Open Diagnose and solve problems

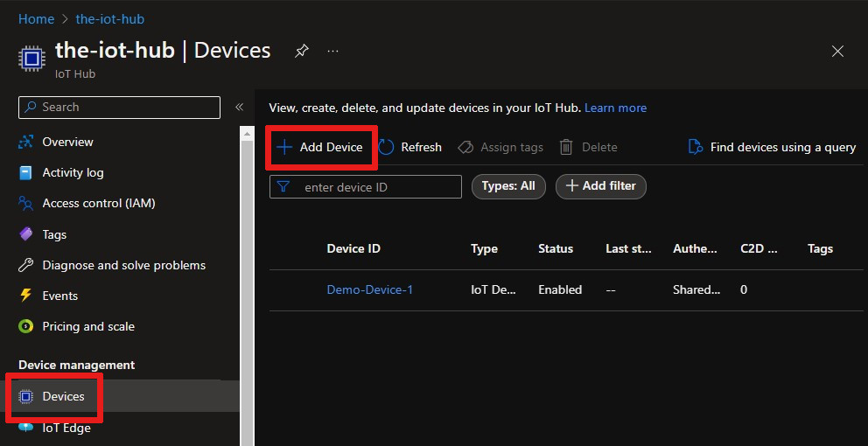pyautogui.click(x=124, y=265)
